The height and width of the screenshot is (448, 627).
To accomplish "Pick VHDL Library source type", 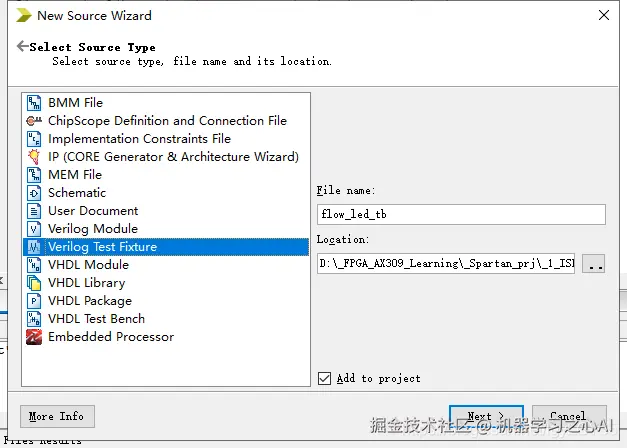I will click(86, 283).
